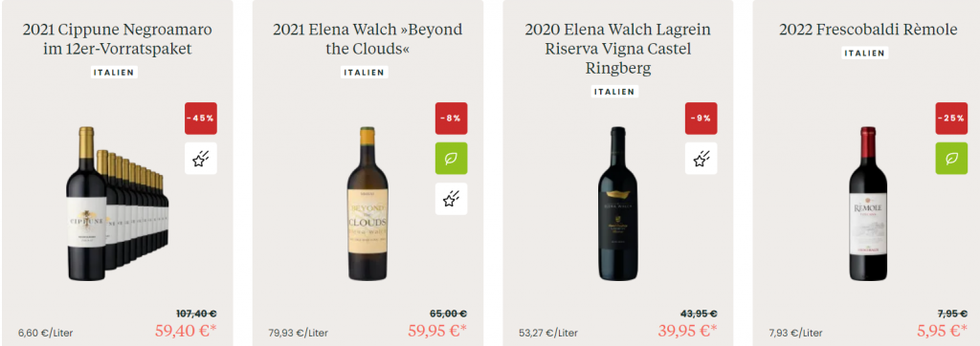Select the Cippune 12-bottle pack image
This screenshot has width=980, height=346.
[x=117, y=204]
